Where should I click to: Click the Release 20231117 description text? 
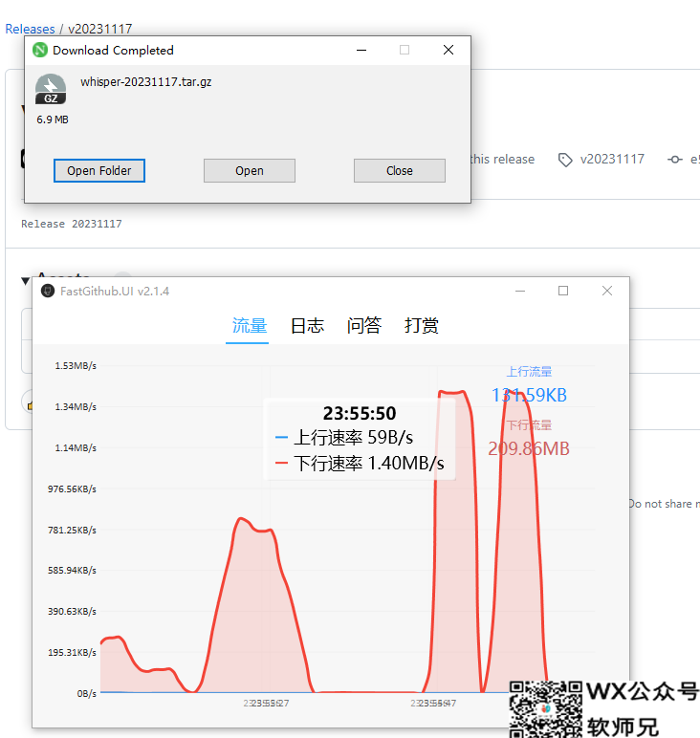click(71, 224)
